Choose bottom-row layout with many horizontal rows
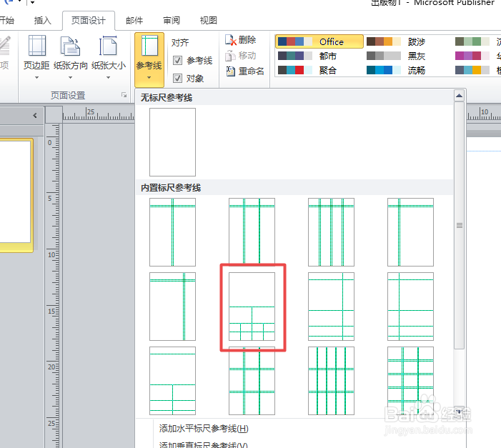This screenshot has width=501, height=448. coord(410,381)
